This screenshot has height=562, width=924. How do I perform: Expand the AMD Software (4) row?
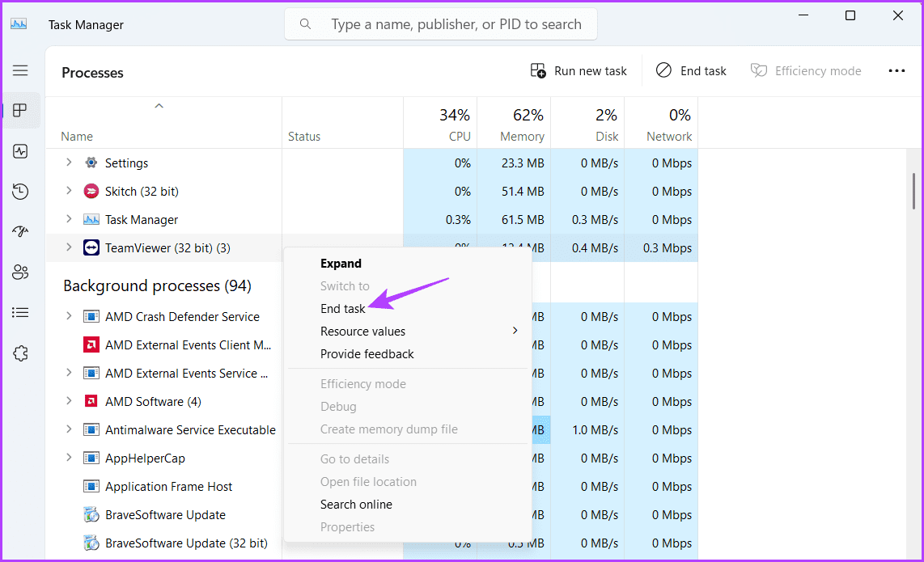[x=69, y=400]
